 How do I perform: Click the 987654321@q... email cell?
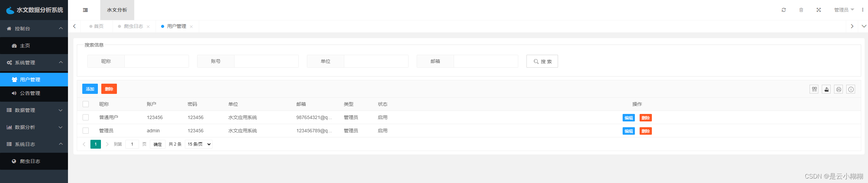tap(314, 117)
